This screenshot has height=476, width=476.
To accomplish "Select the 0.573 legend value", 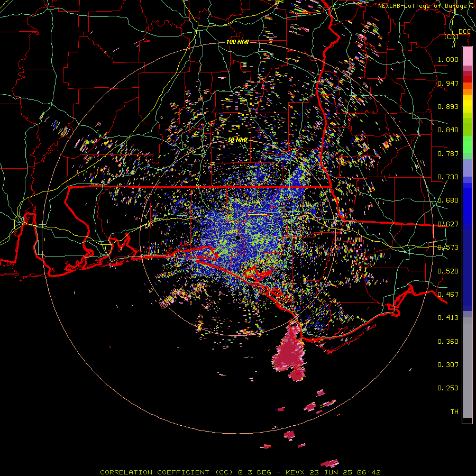I will coord(448,248).
